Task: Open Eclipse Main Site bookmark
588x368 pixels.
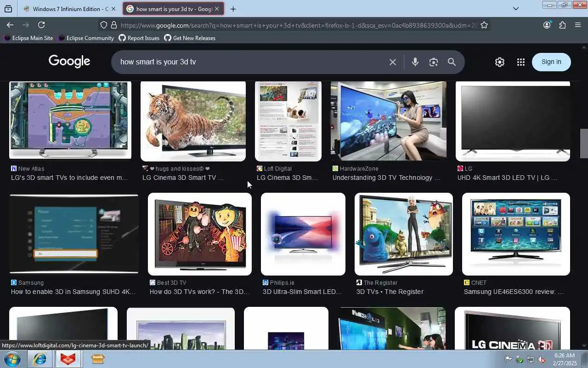Action: [x=28, y=38]
